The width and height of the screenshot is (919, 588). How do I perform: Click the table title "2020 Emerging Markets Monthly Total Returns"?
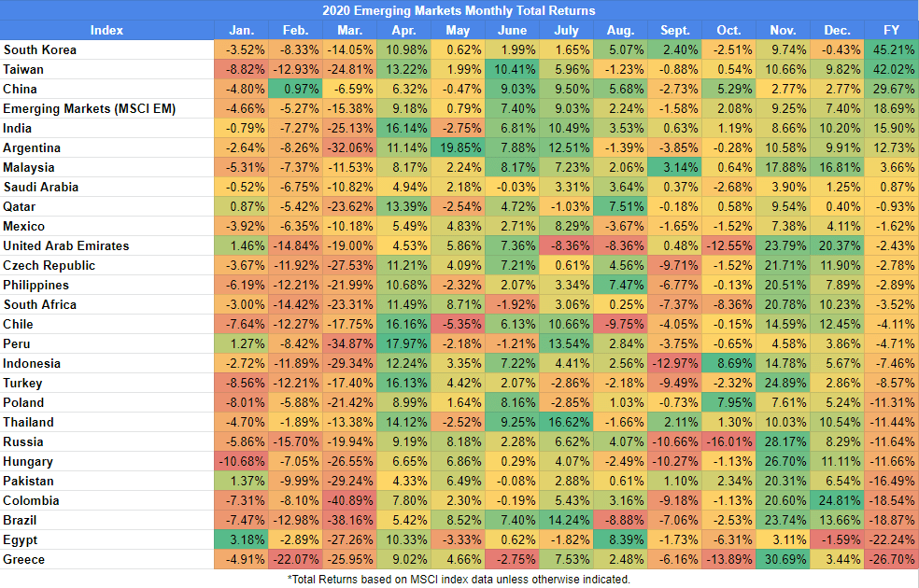[x=459, y=11]
